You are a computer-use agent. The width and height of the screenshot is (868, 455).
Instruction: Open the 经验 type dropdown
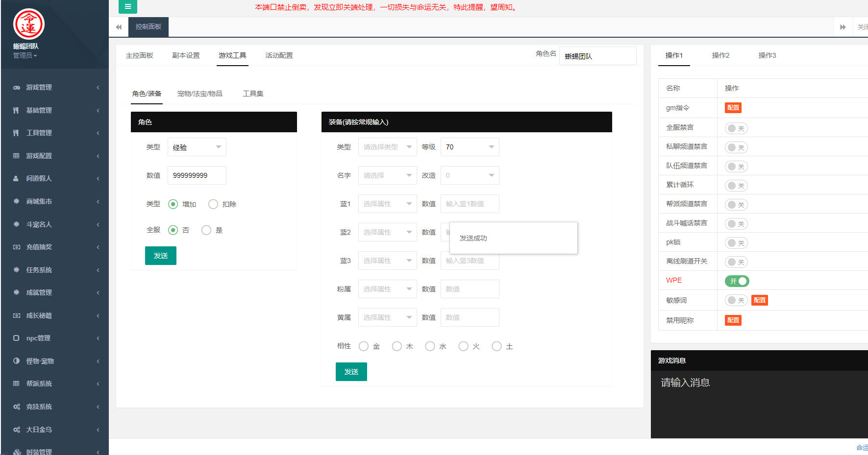(197, 147)
